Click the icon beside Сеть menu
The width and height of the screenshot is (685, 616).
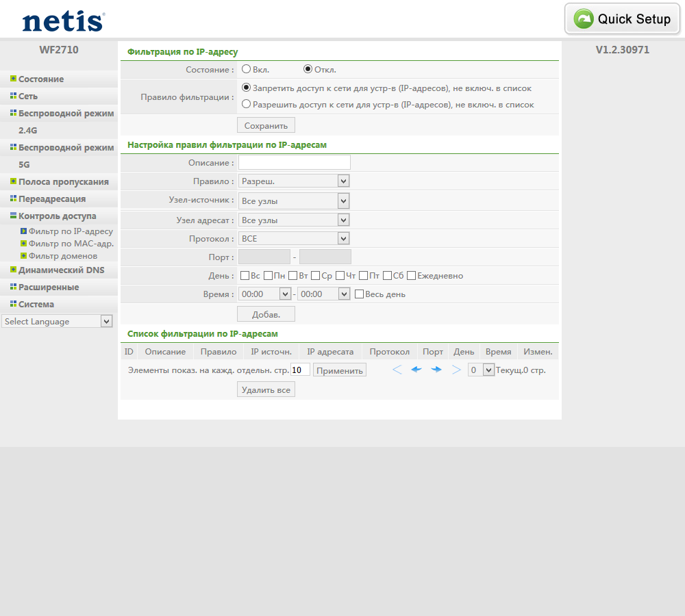coord(14,96)
